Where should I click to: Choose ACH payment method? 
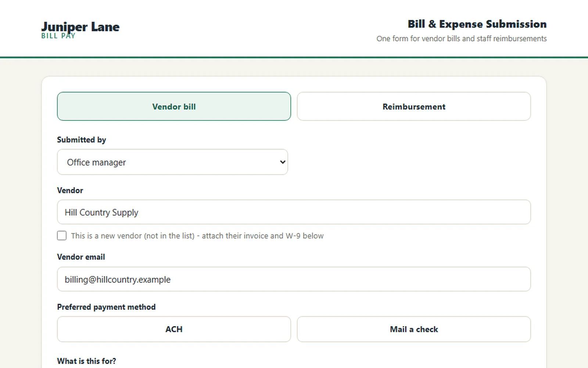pyautogui.click(x=174, y=329)
